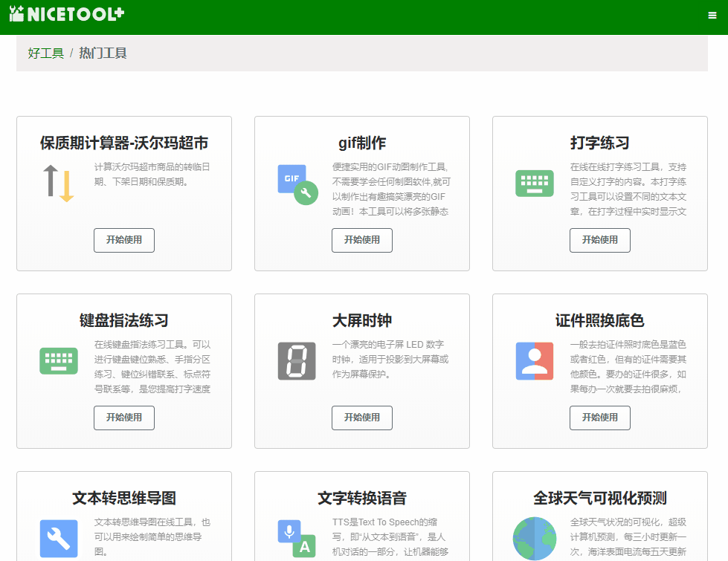This screenshot has width=728, height=561.
Task: Start using 保质期计算器-沃尔玛超市 tool
Action: pyautogui.click(x=124, y=240)
